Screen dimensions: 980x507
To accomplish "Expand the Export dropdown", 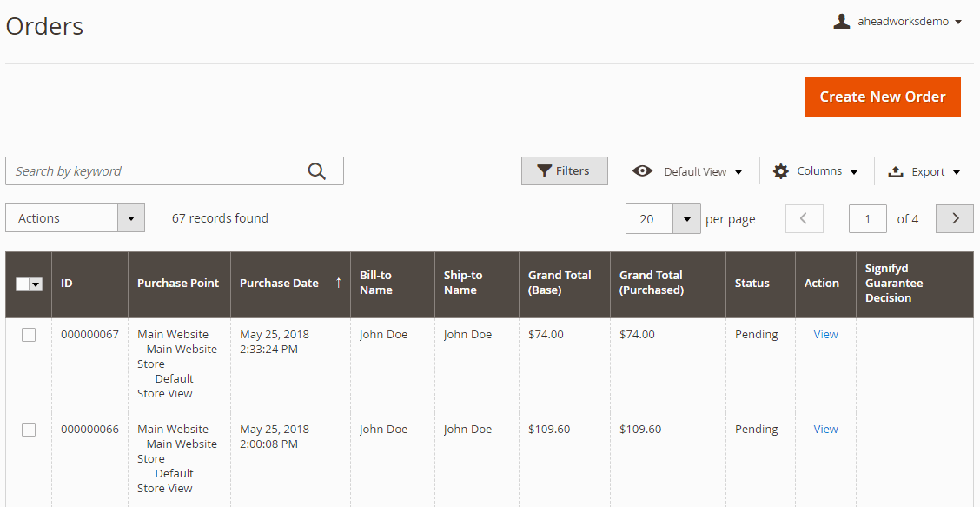I will [x=957, y=172].
